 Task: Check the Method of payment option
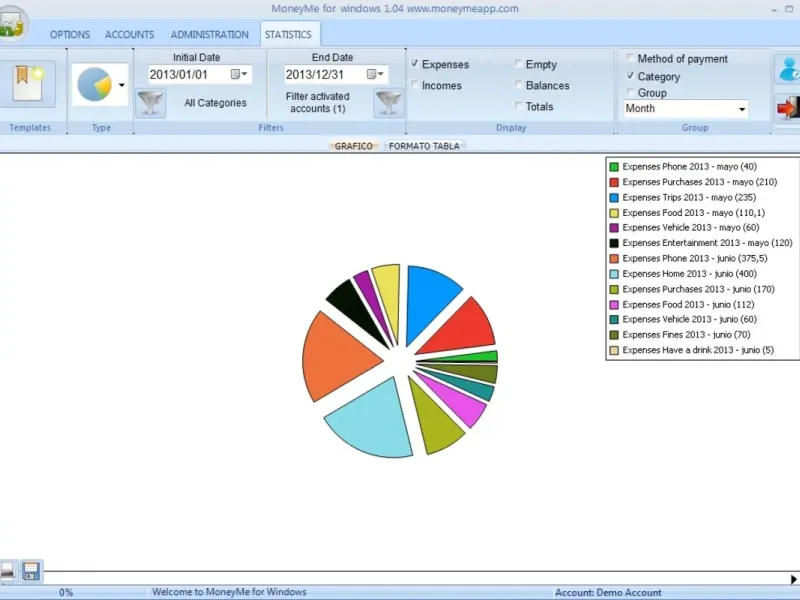coord(631,58)
